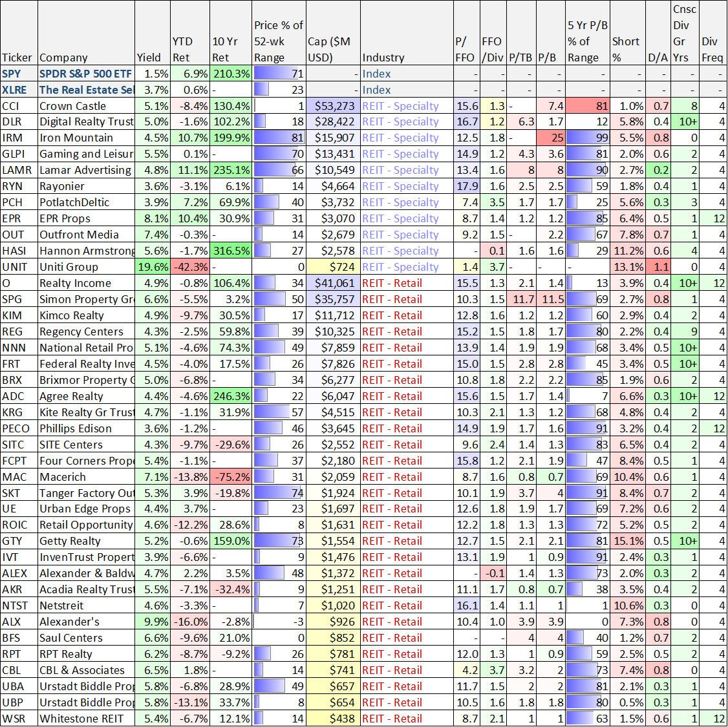Select the Rayonier company cell
Image resolution: width=728 pixels, height=727 pixels.
coord(87,186)
